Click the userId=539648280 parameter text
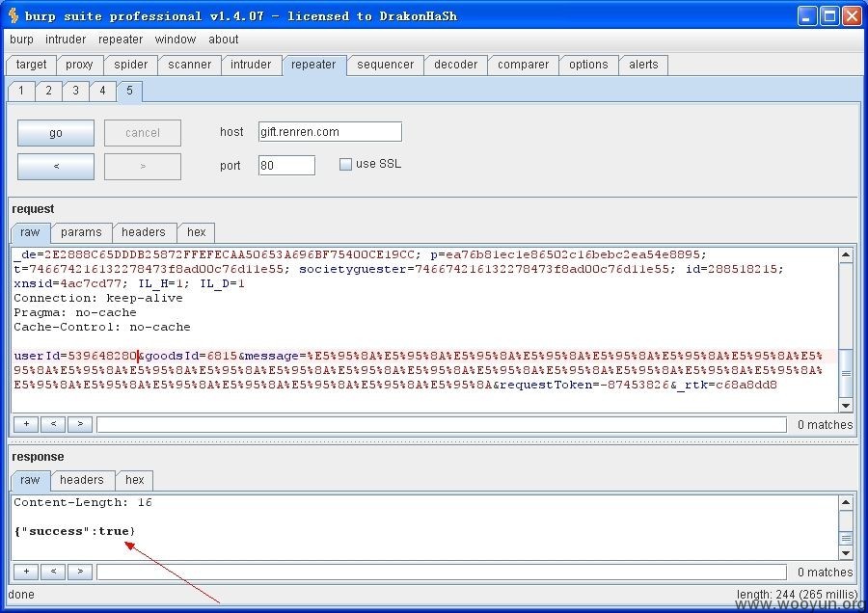868x613 pixels. click(75, 356)
